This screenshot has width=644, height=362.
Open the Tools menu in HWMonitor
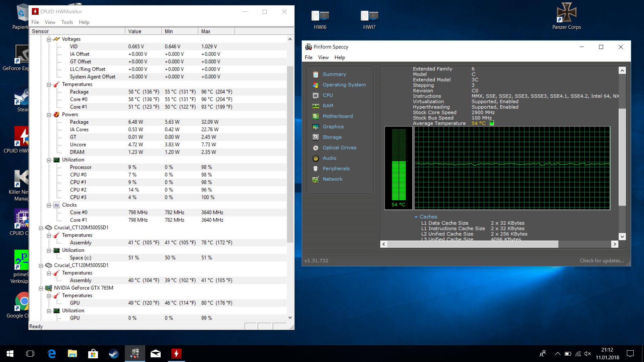coord(67,22)
